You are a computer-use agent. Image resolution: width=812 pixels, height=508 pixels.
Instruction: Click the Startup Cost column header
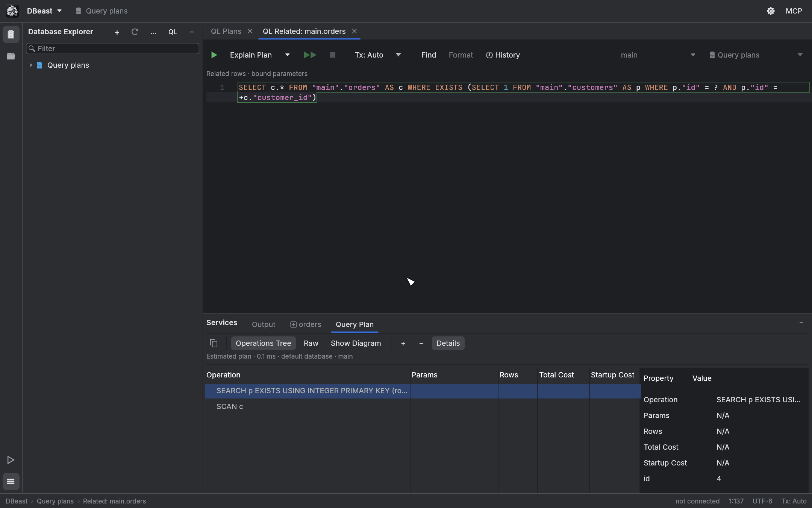[612, 375]
